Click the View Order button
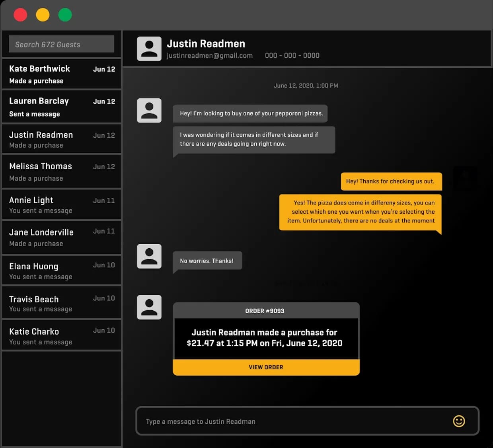493x448 pixels. point(266,367)
